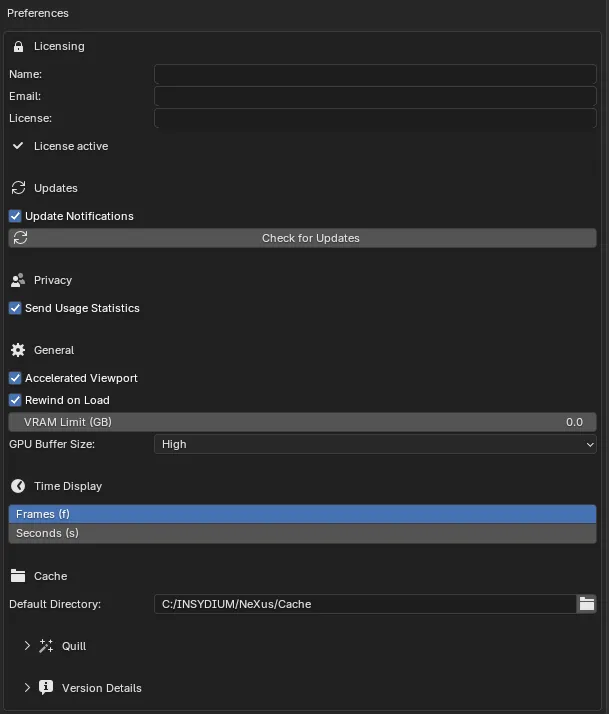
Task: Click the Name input field
Action: (x=375, y=74)
